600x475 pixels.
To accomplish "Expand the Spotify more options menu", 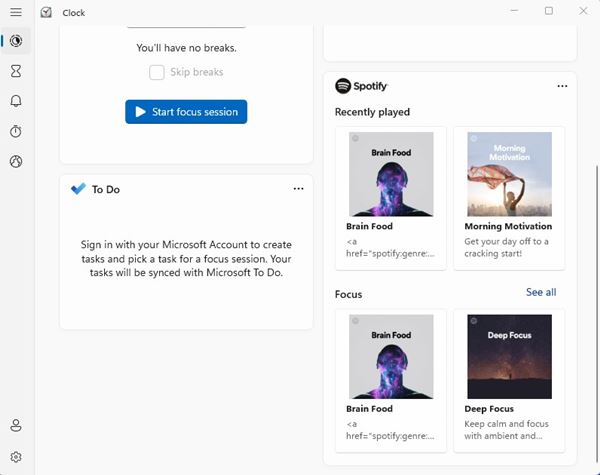I will 562,86.
